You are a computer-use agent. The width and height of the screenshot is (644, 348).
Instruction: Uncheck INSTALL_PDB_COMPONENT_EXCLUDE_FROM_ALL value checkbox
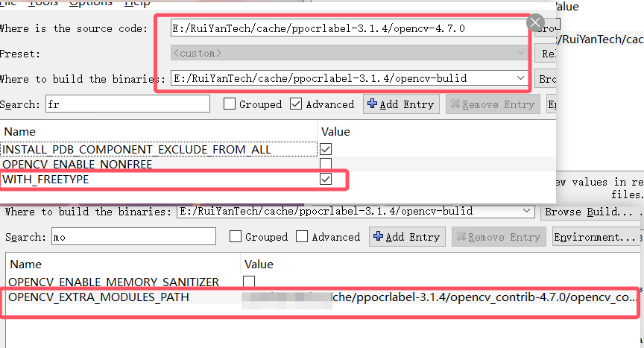(x=326, y=149)
